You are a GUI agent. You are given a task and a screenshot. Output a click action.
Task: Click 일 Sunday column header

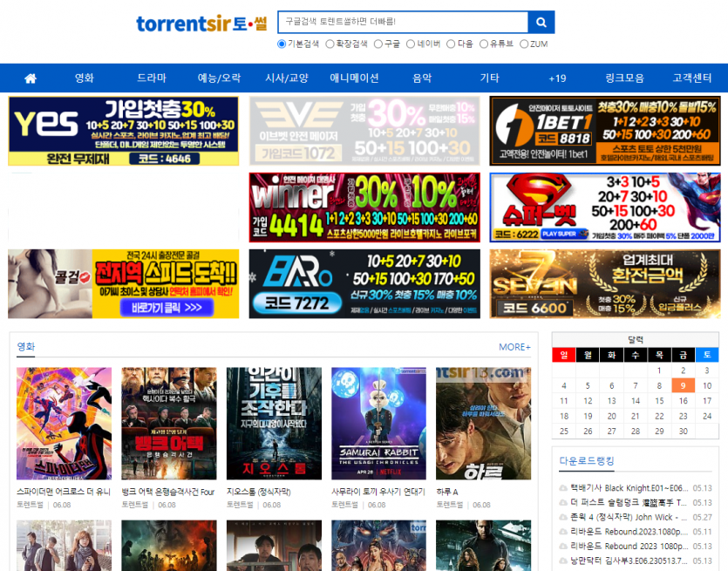[x=563, y=355]
